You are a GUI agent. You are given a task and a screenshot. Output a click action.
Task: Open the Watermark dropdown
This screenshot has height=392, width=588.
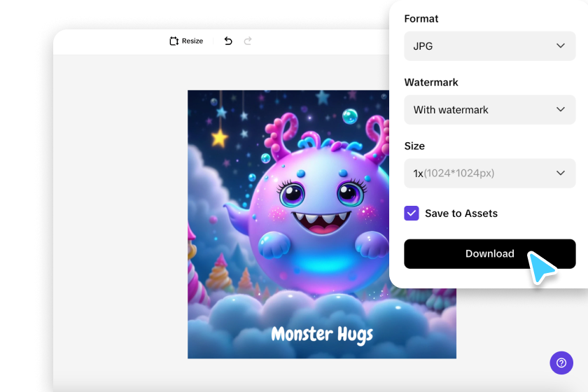489,109
